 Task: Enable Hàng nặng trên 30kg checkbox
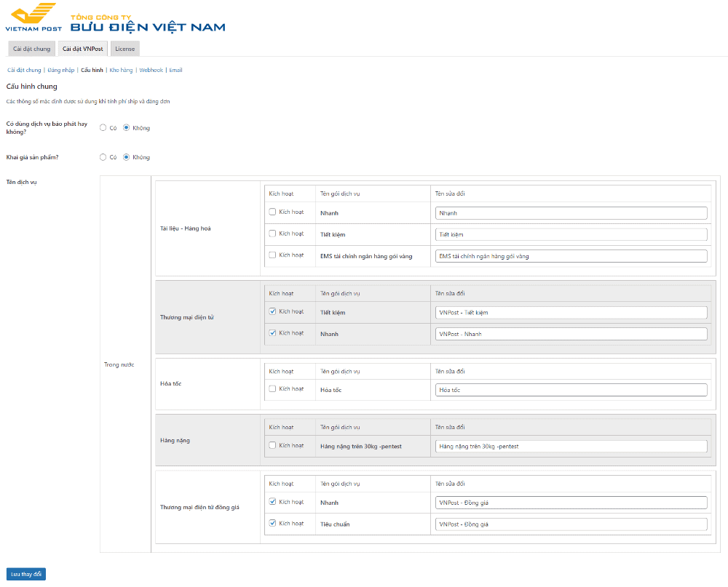(x=272, y=446)
